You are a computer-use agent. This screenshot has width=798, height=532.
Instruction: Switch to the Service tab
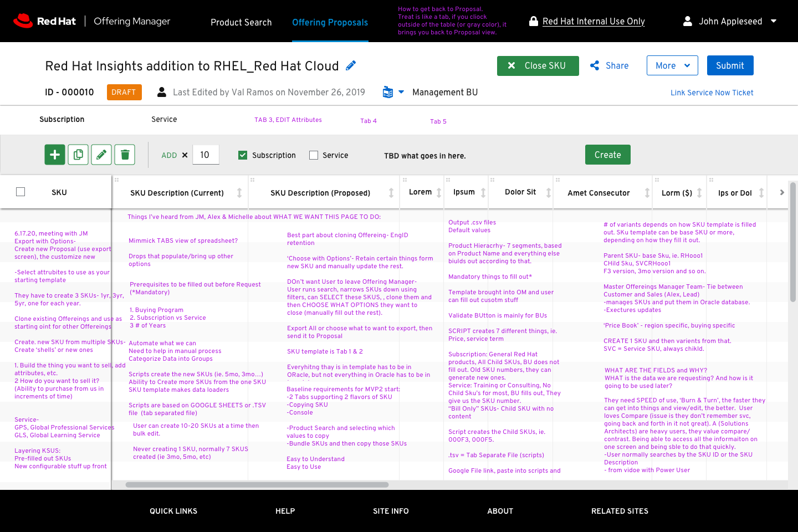(x=164, y=119)
